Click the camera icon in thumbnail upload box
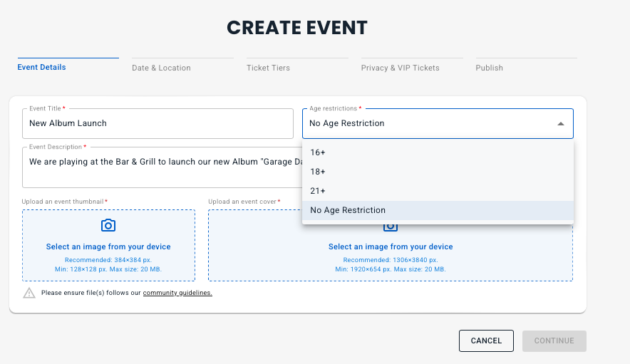 point(108,225)
